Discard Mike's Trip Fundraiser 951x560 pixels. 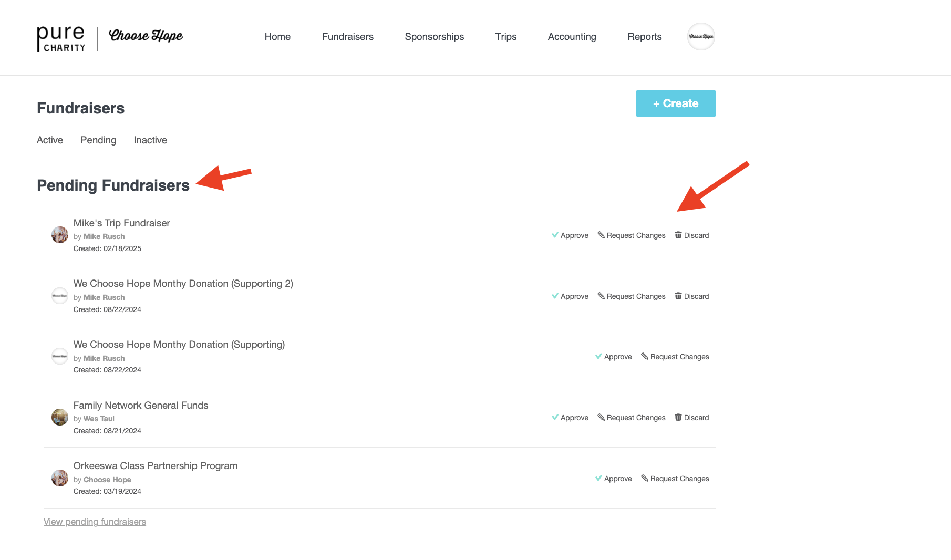(692, 235)
